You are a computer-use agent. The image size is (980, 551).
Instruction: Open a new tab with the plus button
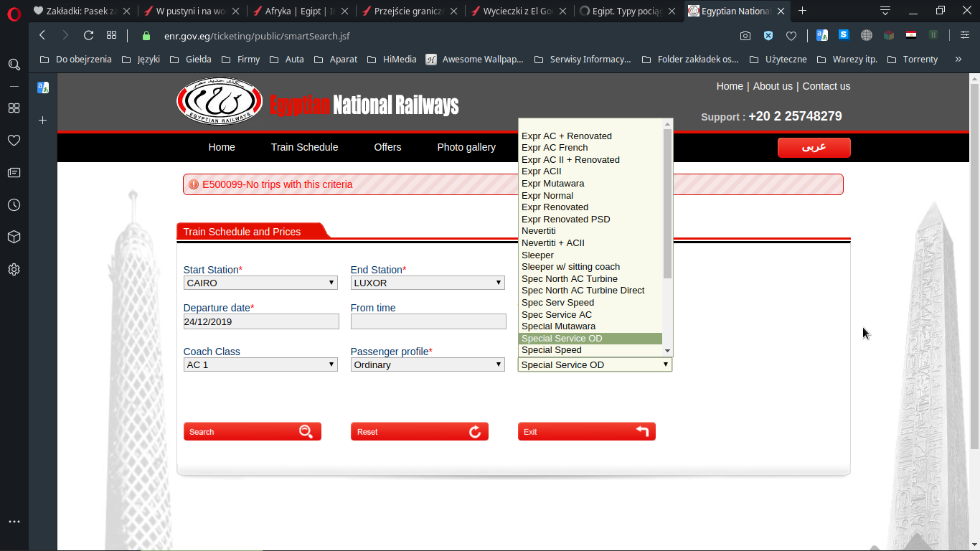coord(802,11)
